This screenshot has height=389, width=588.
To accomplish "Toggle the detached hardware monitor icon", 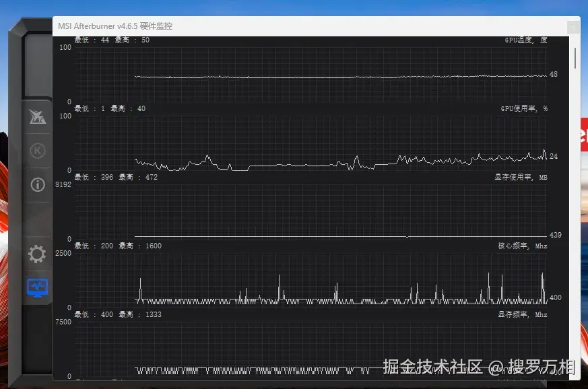I will coord(38,288).
